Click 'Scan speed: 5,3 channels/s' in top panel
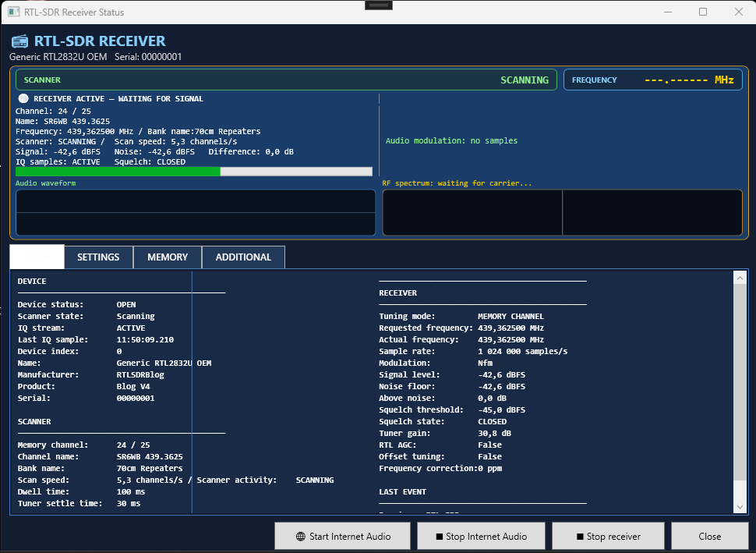756x553 pixels. coord(175,142)
